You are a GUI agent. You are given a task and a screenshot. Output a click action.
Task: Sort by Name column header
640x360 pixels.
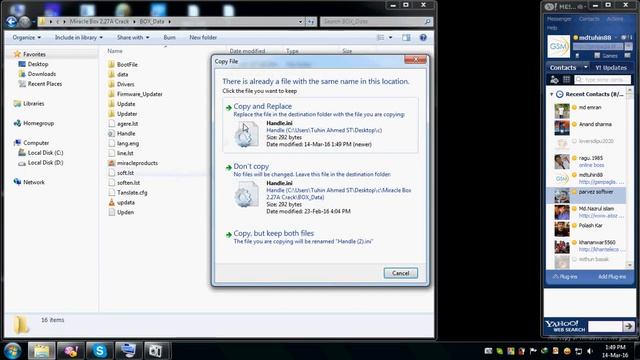click(115, 51)
